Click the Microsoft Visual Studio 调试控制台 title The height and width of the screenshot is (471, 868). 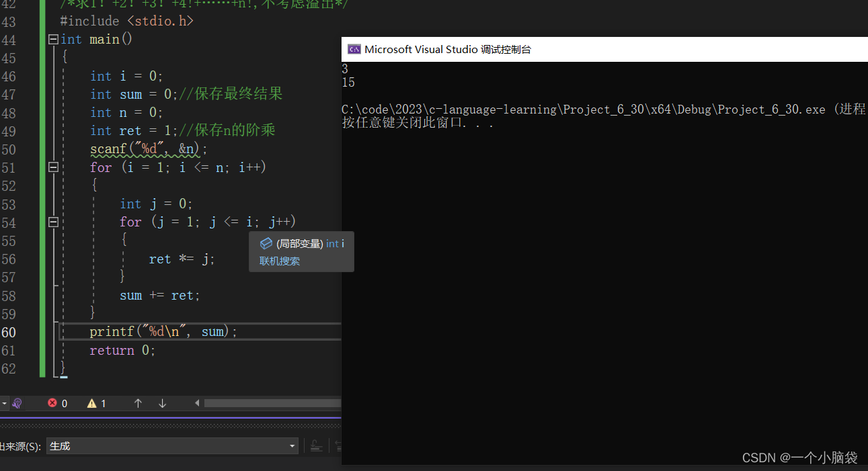448,49
